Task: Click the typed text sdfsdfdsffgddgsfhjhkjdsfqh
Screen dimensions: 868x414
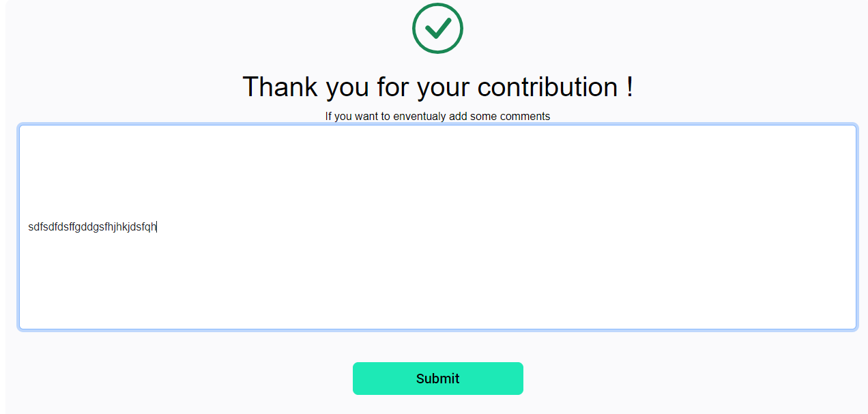Action: tap(92, 227)
